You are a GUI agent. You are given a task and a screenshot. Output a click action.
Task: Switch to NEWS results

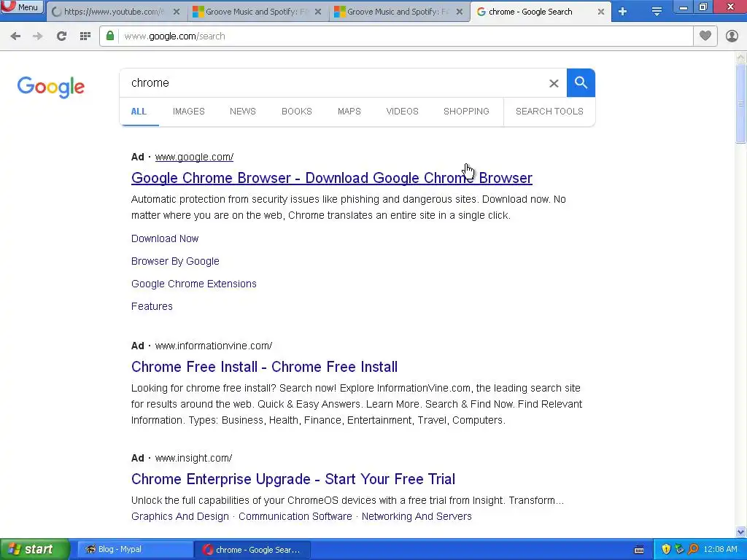click(x=242, y=112)
